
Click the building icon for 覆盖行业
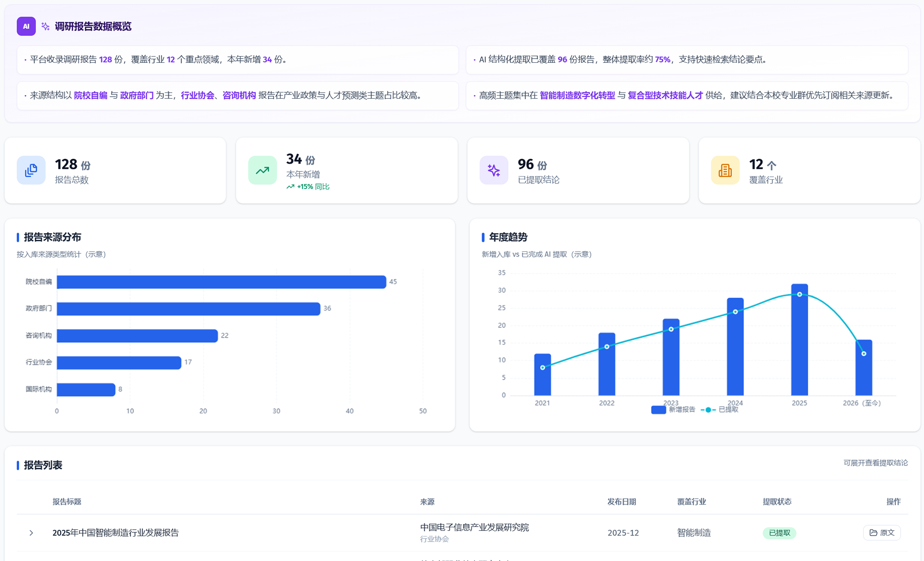(x=725, y=170)
